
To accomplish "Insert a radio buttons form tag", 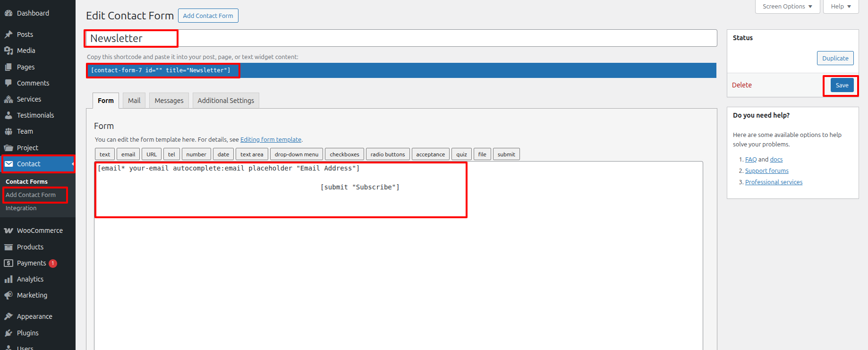I will pos(388,154).
